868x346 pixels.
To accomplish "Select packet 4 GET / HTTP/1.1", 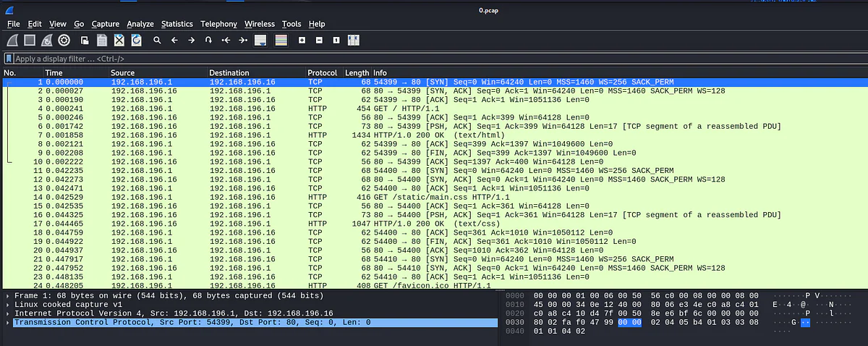I will click(434, 109).
